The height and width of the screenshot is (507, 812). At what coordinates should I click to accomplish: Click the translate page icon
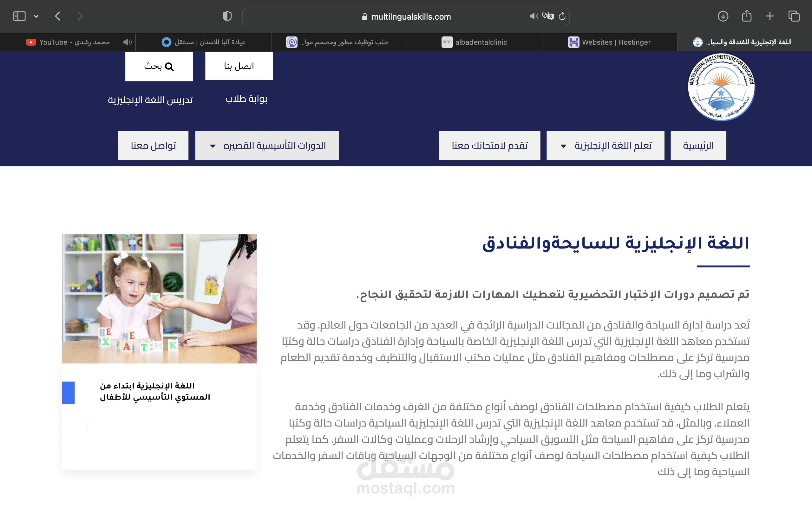(x=548, y=16)
